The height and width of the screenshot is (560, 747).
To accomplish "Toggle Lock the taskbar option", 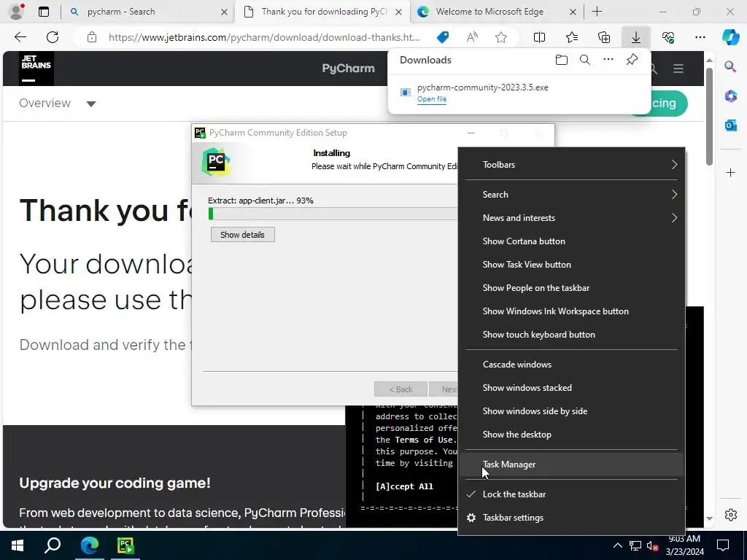I will [571, 494].
